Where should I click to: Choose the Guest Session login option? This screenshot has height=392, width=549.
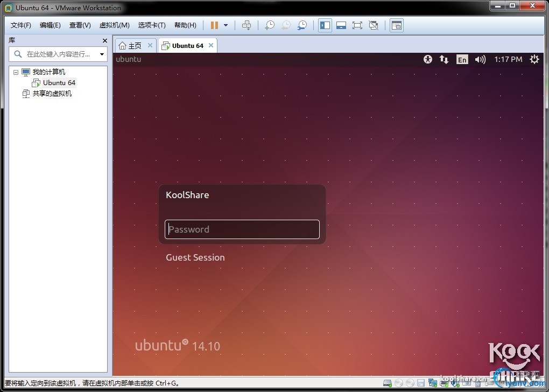[x=195, y=257]
